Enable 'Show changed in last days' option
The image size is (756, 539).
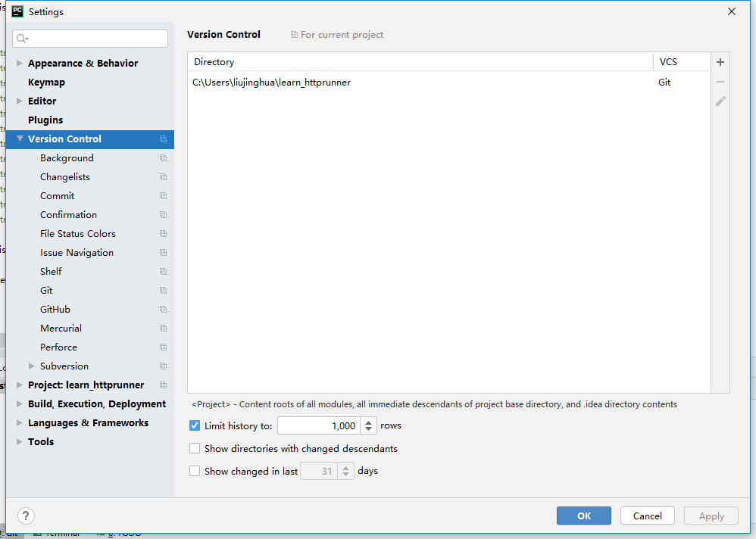(195, 471)
